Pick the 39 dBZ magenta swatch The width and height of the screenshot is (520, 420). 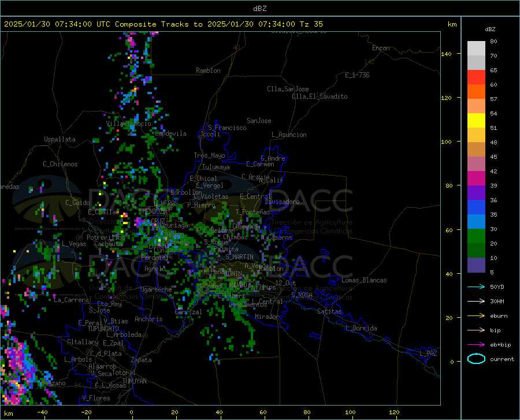click(x=476, y=179)
